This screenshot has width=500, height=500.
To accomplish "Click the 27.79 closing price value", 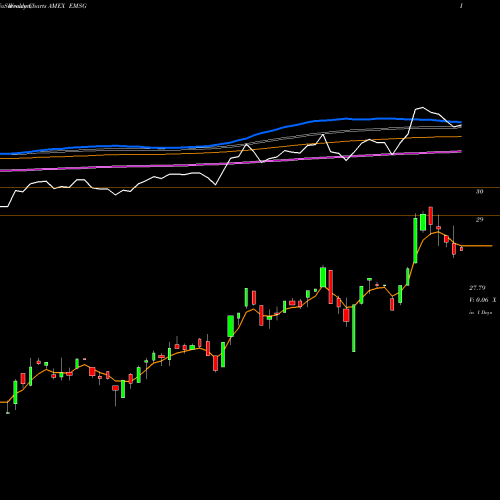I will [x=477, y=288].
